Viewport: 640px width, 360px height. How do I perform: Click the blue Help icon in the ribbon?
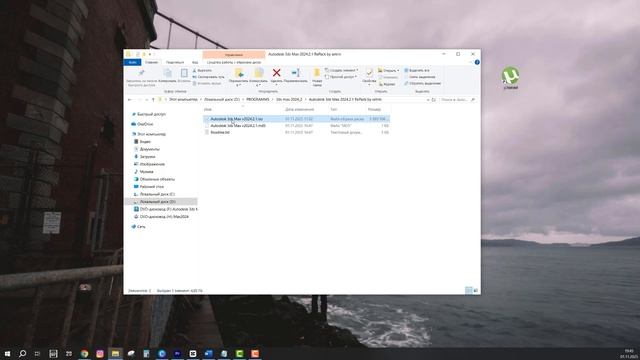click(x=477, y=62)
